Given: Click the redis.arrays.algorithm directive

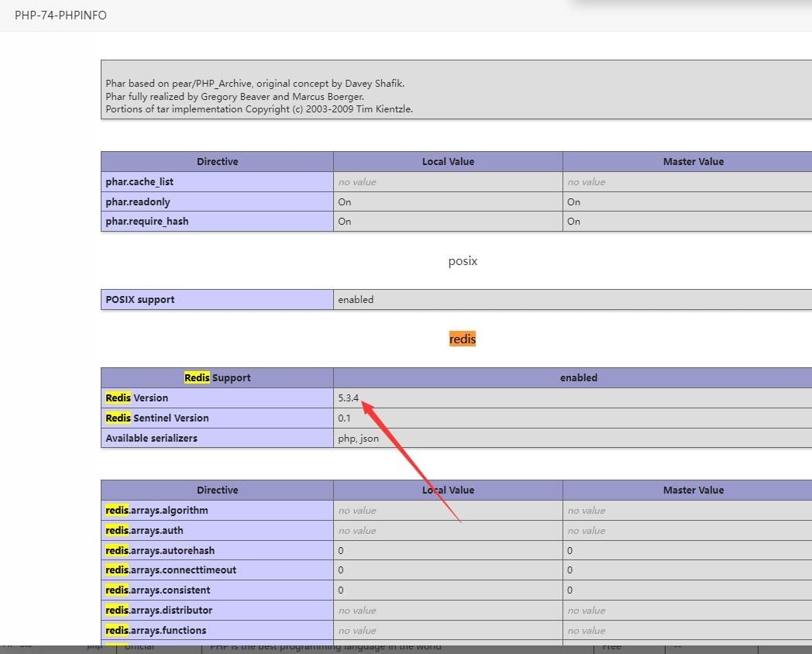Looking at the screenshot, I should (157, 510).
